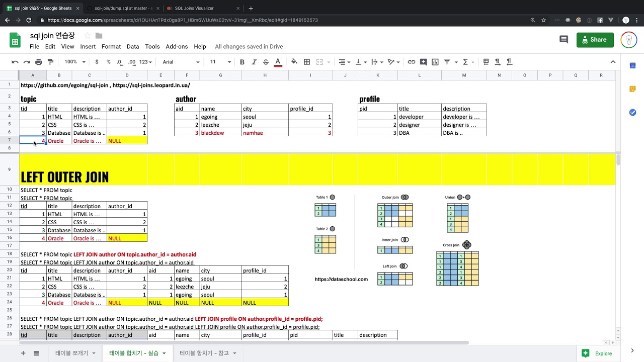Click the Add Sheet plus icon
The width and height of the screenshot is (644, 362).
point(23,353)
